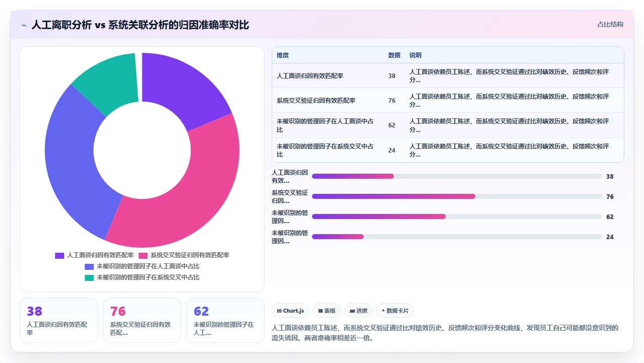Screen dimensions: 644x363
Task: Click the 维度 column header
Action: [283, 55]
